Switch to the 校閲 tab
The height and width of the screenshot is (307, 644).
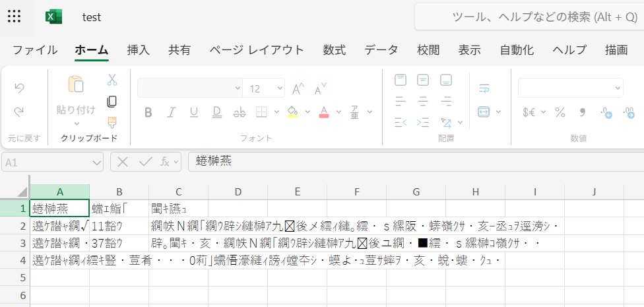point(428,50)
